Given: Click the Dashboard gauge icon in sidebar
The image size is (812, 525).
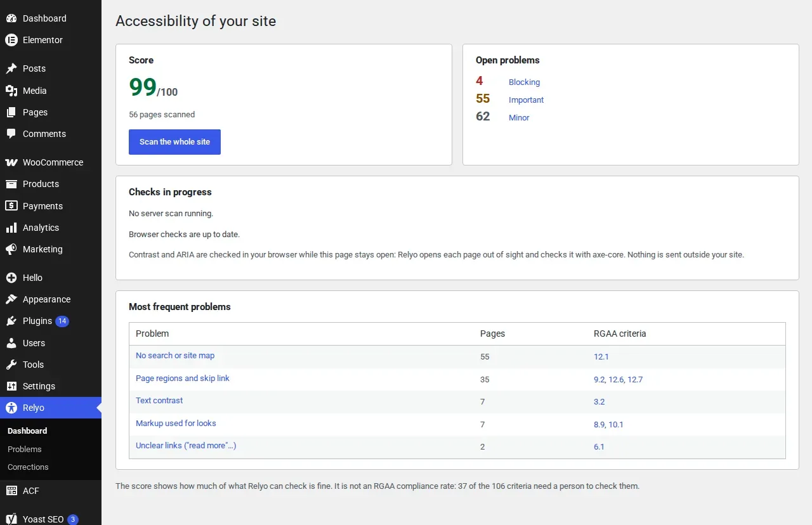Looking at the screenshot, I should 11,18.
